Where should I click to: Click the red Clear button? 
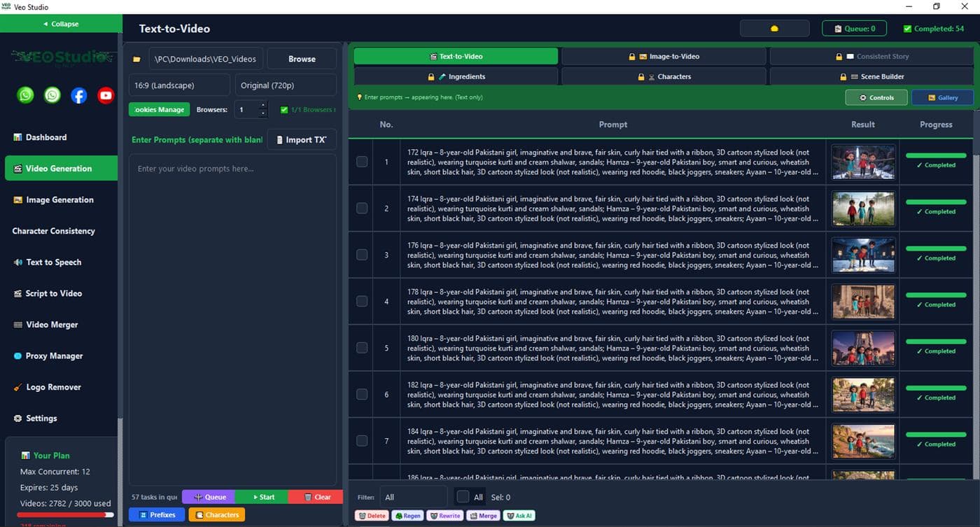(317, 497)
